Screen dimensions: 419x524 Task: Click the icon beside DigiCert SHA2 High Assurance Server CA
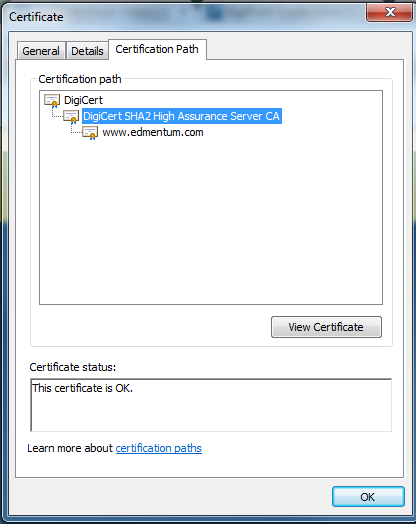[71, 117]
